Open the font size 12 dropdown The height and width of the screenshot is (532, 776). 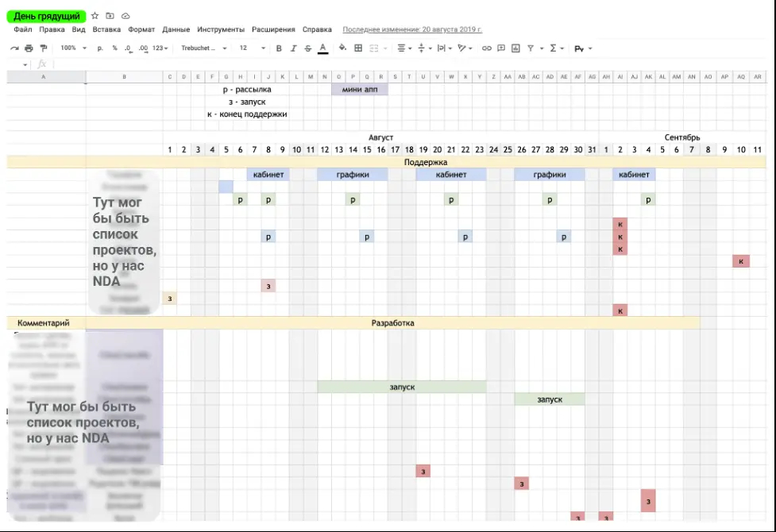(253, 48)
